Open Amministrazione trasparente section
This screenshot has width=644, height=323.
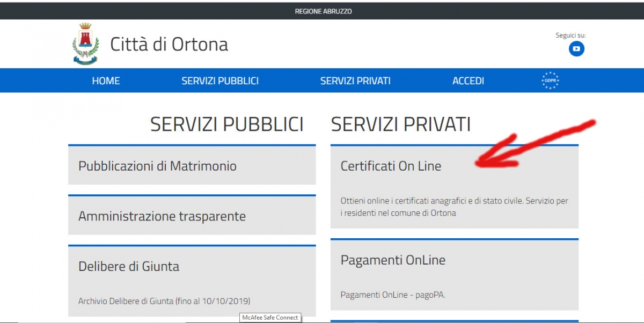click(162, 217)
